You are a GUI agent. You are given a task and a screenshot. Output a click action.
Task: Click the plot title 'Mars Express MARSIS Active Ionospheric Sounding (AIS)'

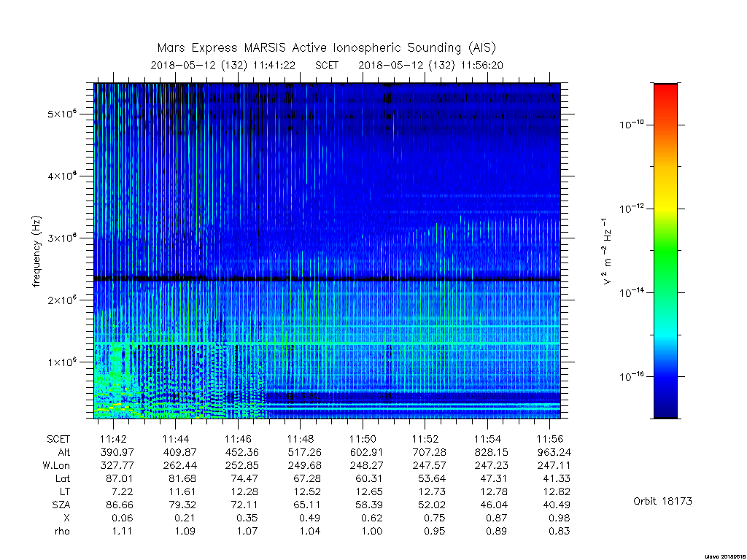click(x=326, y=48)
